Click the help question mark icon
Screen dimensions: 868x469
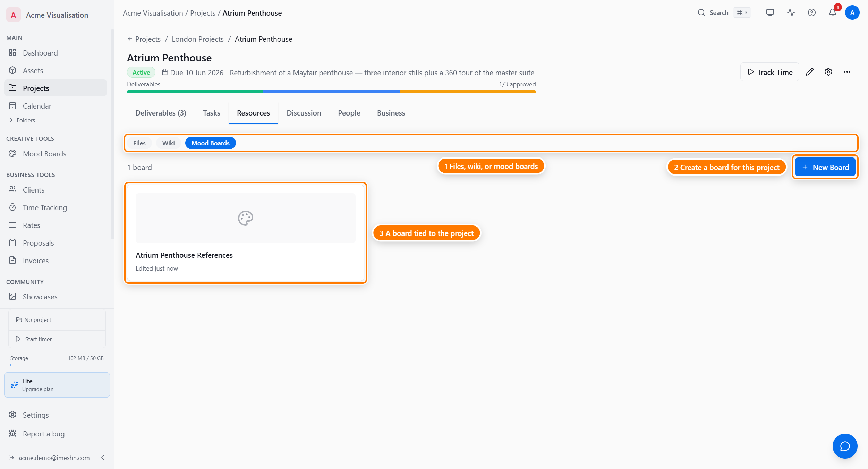[x=811, y=13]
